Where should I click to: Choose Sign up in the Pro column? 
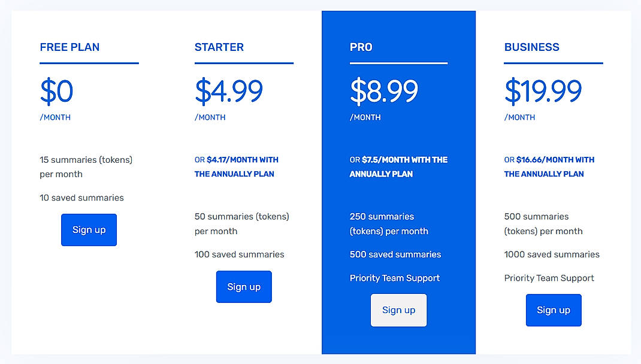[398, 310]
